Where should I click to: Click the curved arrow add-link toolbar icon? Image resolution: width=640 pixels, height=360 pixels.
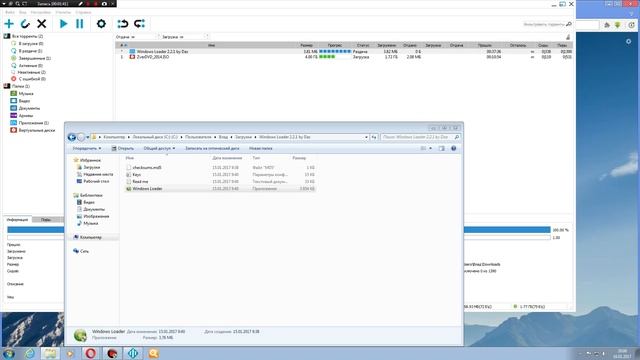click(25, 24)
